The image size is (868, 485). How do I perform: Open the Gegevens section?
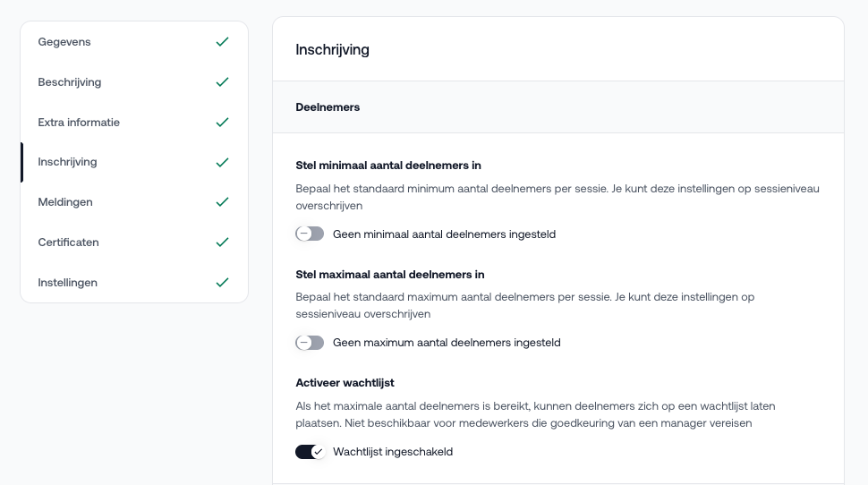(x=64, y=42)
